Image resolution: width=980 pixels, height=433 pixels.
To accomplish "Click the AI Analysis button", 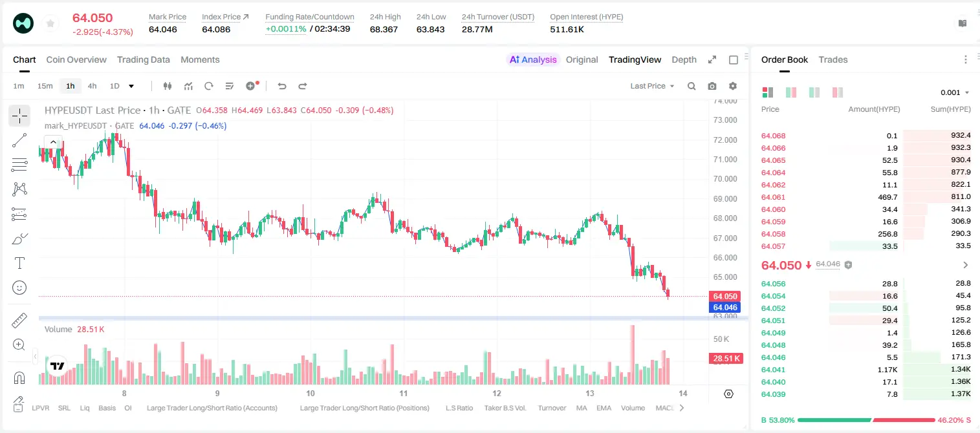I will pyautogui.click(x=533, y=59).
